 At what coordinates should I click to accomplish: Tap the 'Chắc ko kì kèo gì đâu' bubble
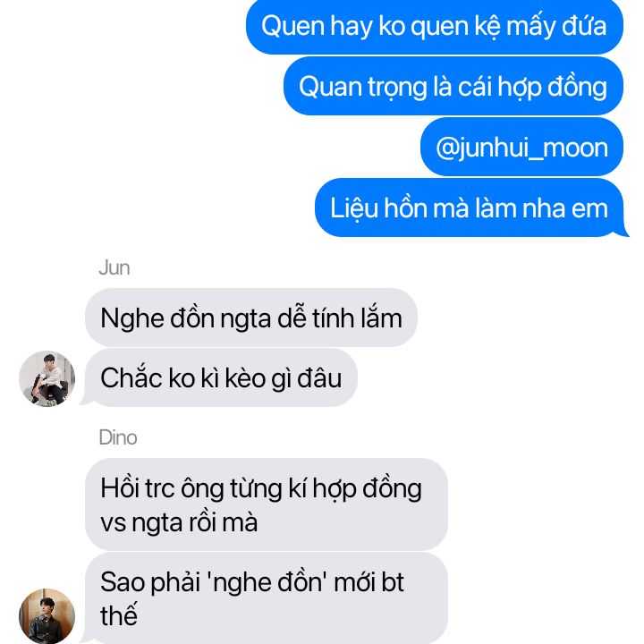pos(221,377)
